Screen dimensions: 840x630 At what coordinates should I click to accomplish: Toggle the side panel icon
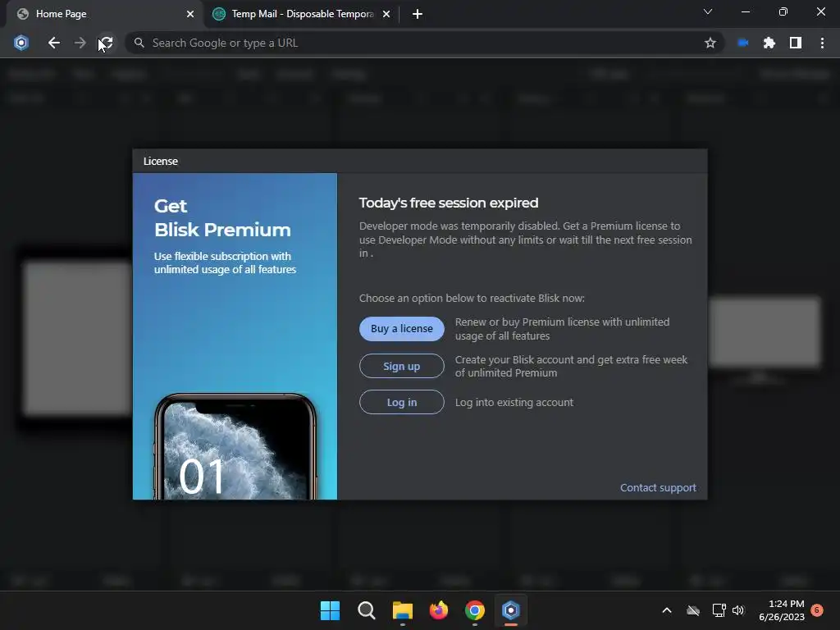796,43
